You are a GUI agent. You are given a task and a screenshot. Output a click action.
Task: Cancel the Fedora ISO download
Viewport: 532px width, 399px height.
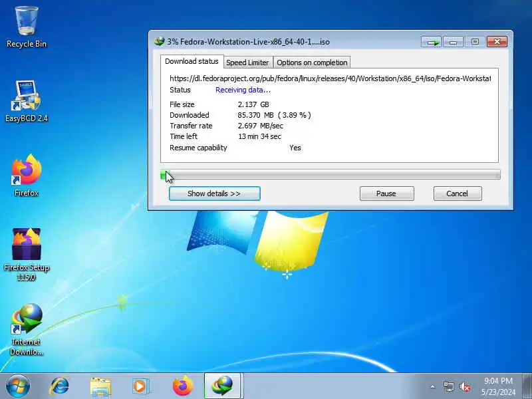[458, 194]
